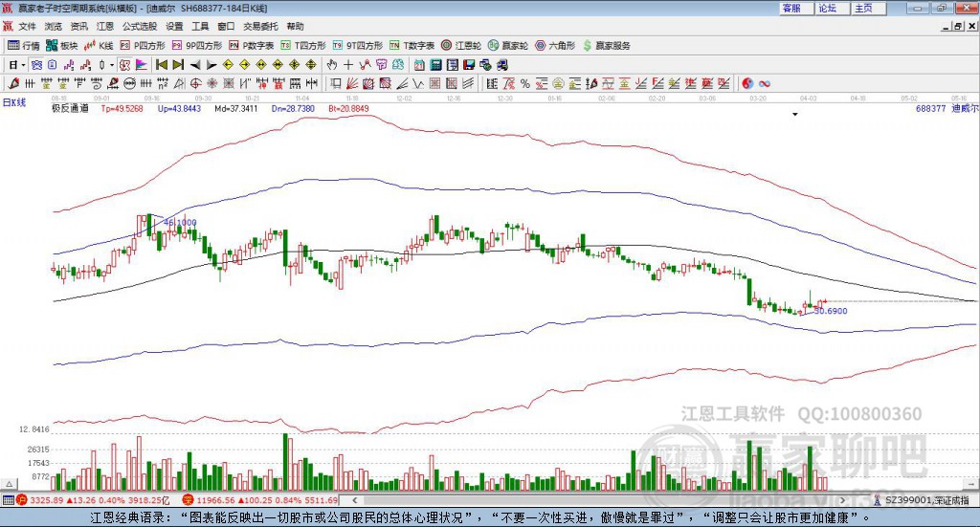The width and height of the screenshot is (980, 527).
Task: Launch the 赢家轮 wheel tool
Action: tap(508, 46)
